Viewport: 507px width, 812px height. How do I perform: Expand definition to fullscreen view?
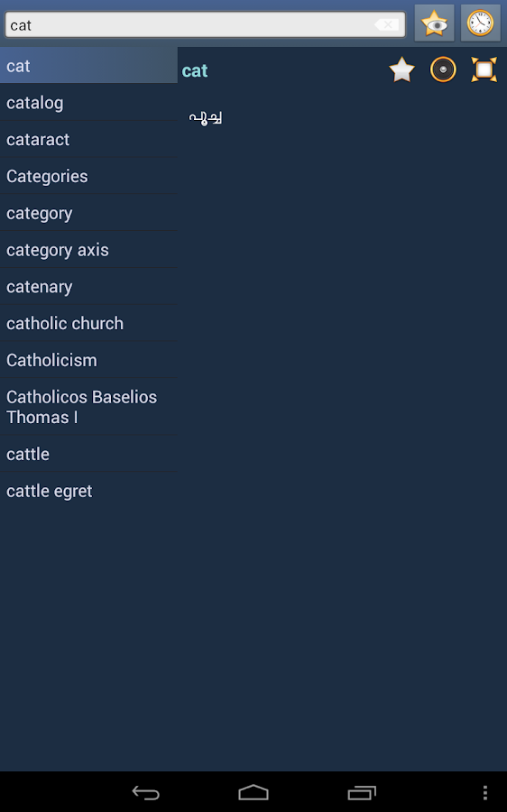(x=484, y=69)
